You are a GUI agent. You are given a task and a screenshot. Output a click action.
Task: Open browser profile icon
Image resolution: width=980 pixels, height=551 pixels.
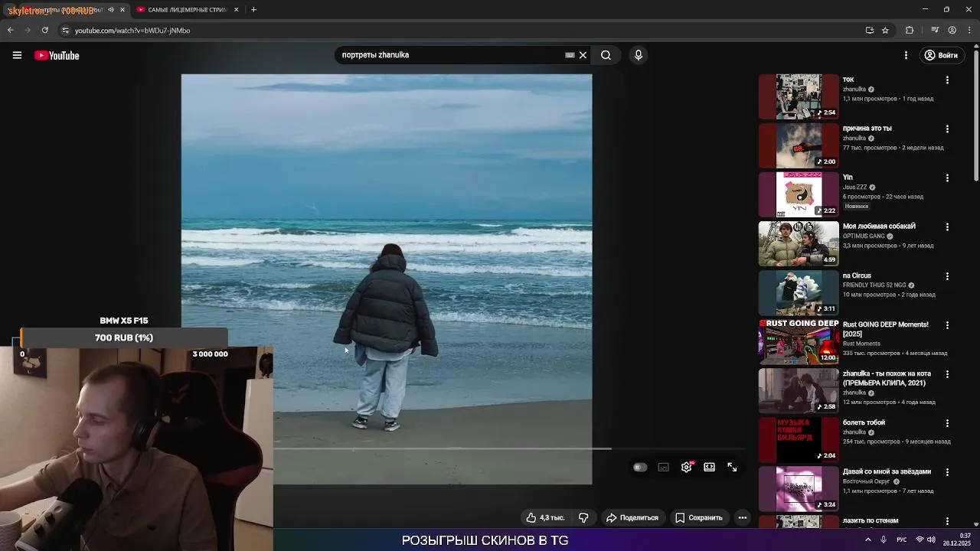pyautogui.click(x=952, y=31)
